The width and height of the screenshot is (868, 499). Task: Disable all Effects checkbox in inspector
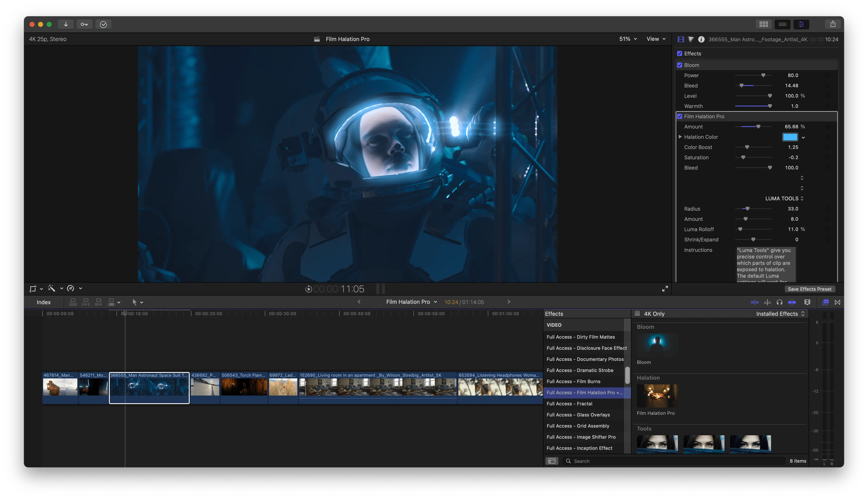[679, 53]
